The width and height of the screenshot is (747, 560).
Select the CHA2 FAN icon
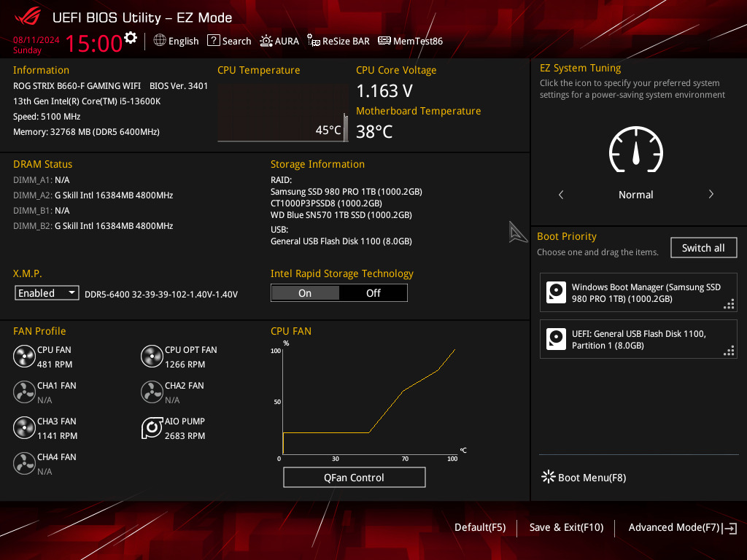pyautogui.click(x=152, y=392)
